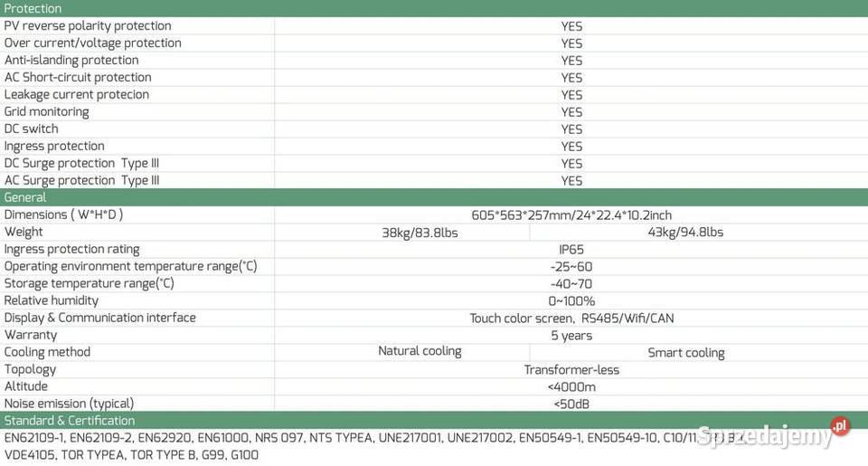Click the <50dB noise emission value
The width and height of the screenshot is (868, 466).
tap(571, 404)
